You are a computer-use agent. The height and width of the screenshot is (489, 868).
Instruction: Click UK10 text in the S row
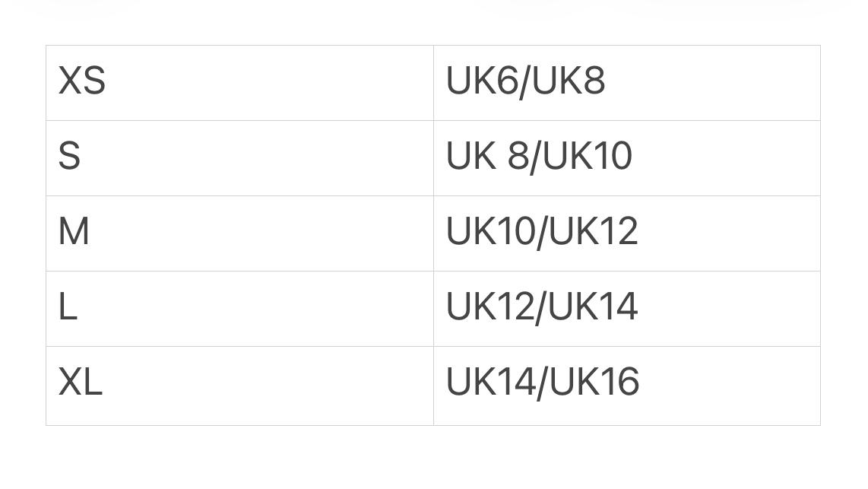pyautogui.click(x=588, y=156)
